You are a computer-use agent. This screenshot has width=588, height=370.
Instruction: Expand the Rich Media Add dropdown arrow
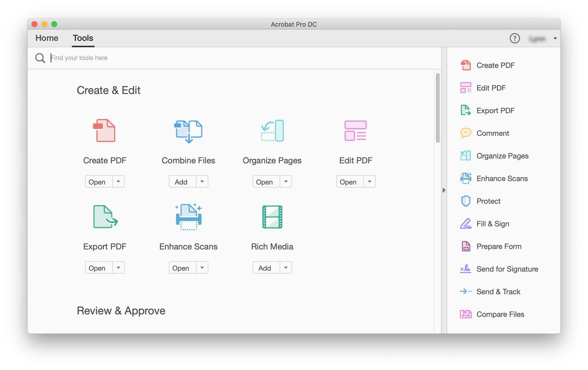click(286, 267)
